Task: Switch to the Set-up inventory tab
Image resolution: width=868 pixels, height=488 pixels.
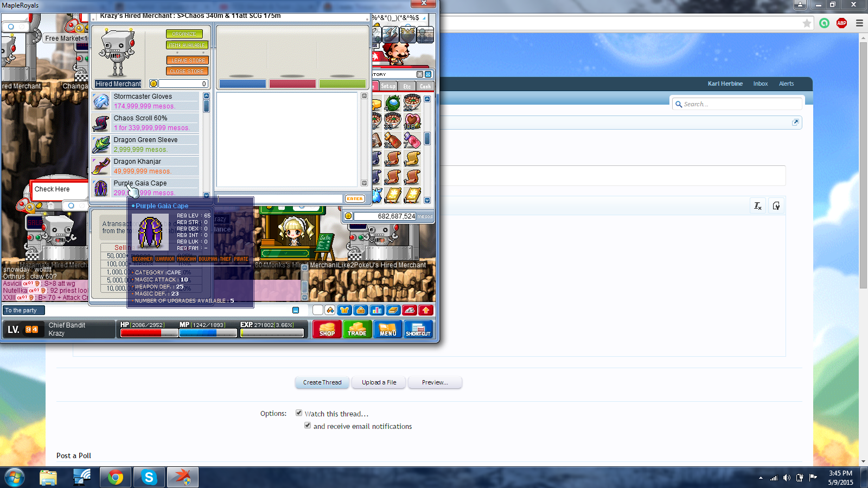Action: pyautogui.click(x=388, y=86)
